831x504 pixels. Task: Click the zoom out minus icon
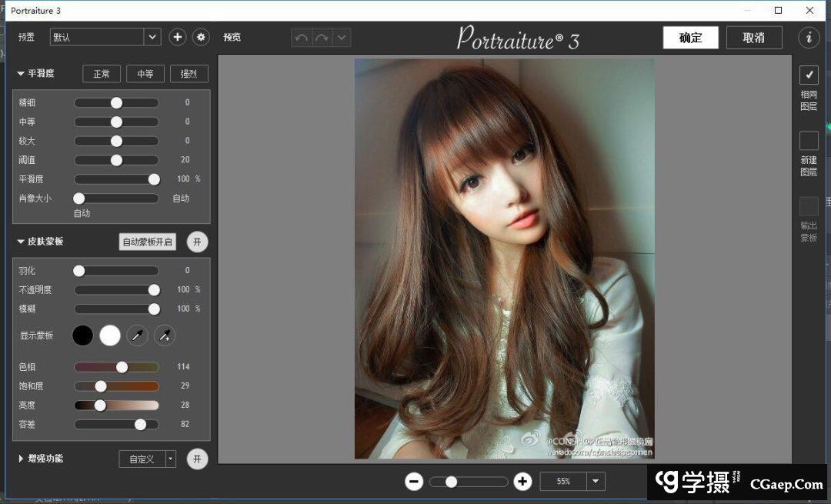(414, 482)
